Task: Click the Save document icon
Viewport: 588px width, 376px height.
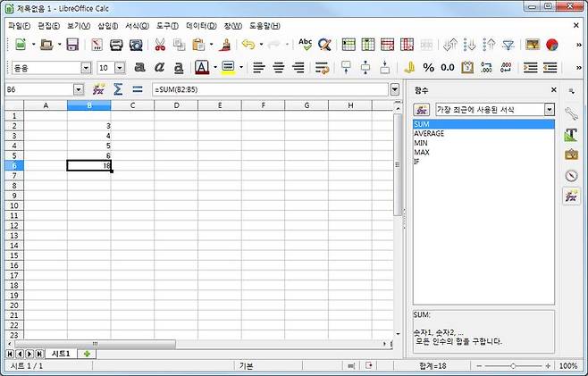Action: point(72,45)
